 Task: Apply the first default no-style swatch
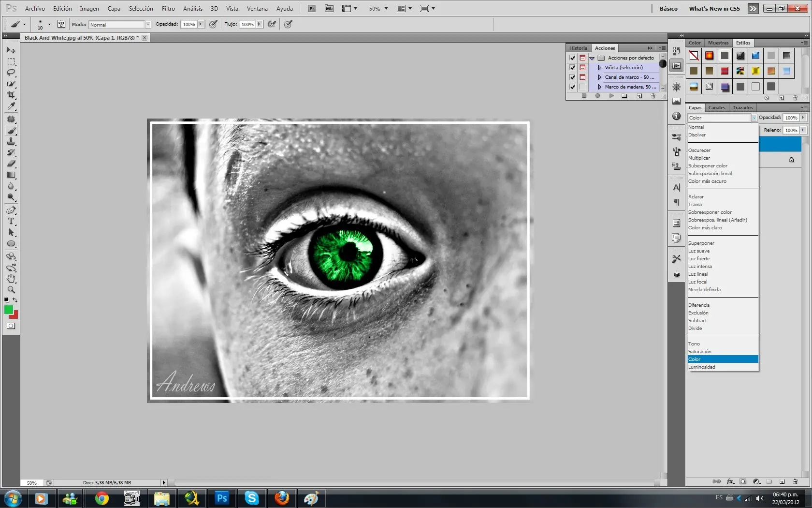(x=694, y=56)
